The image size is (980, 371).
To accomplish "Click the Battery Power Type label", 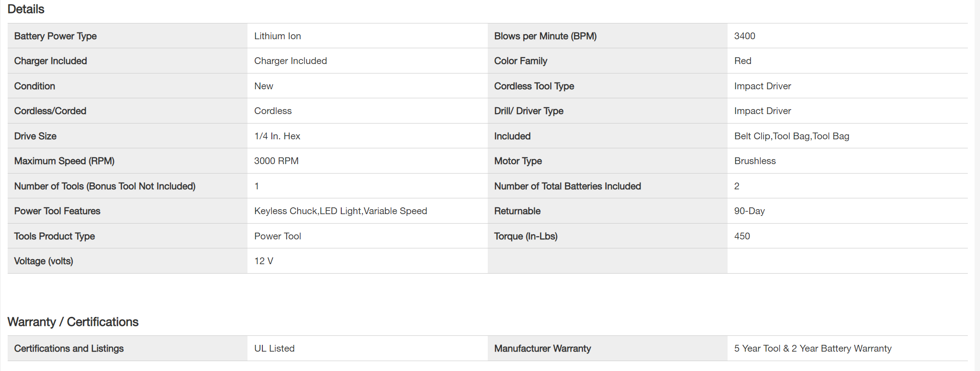I will pos(55,36).
